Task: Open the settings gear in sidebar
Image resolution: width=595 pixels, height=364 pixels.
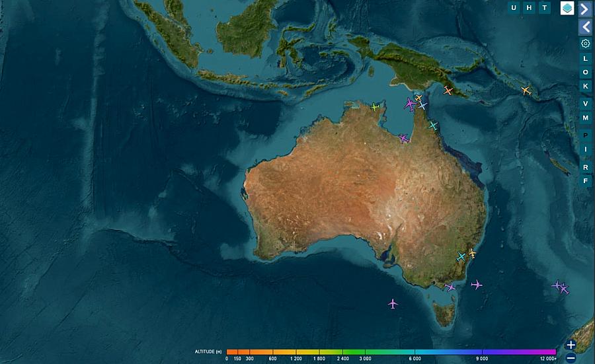Action: coord(585,44)
